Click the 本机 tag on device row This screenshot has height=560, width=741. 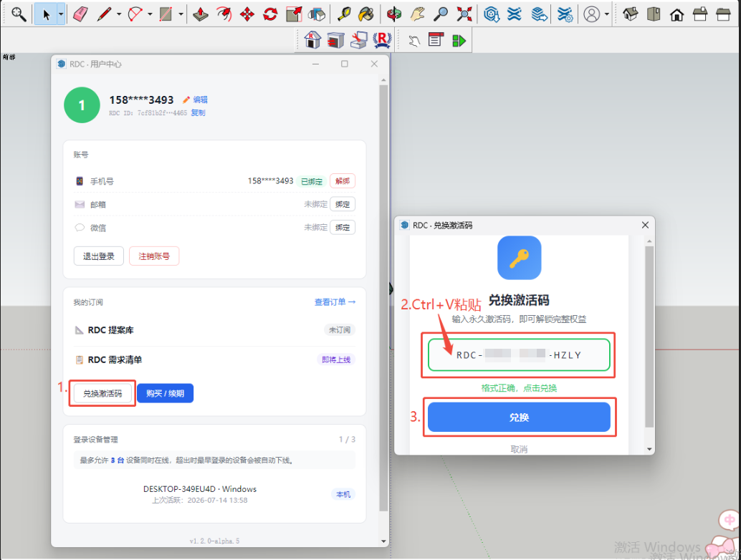[x=343, y=494]
